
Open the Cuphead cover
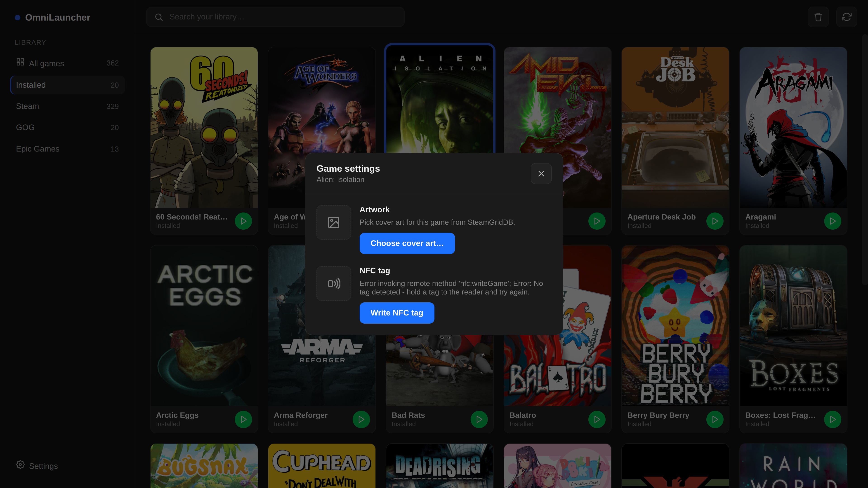point(322,466)
